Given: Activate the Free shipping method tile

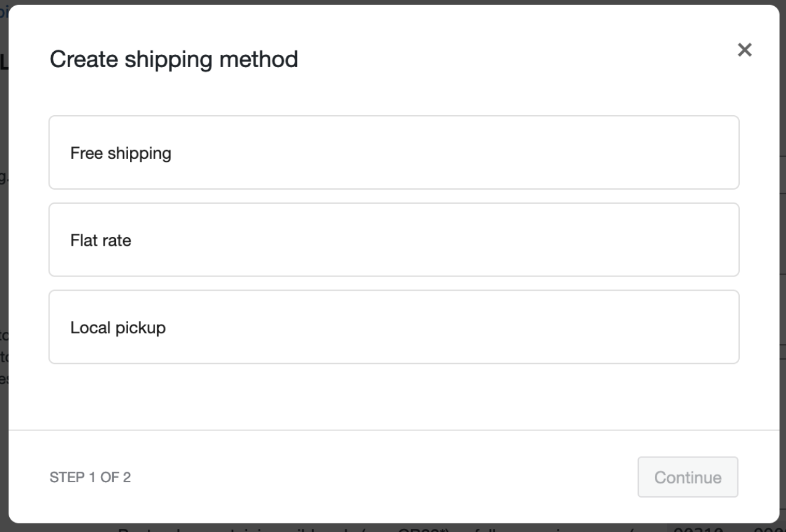Looking at the screenshot, I should pyautogui.click(x=393, y=152).
